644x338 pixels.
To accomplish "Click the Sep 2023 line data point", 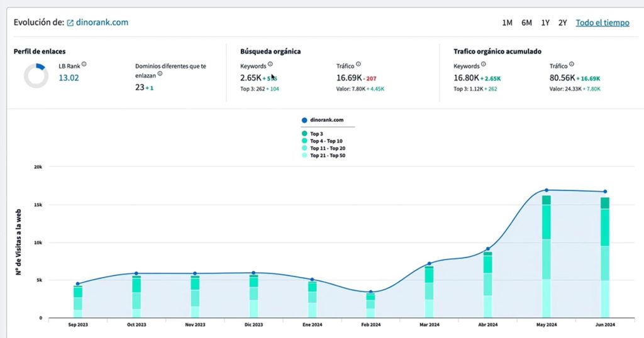I will (77, 283).
